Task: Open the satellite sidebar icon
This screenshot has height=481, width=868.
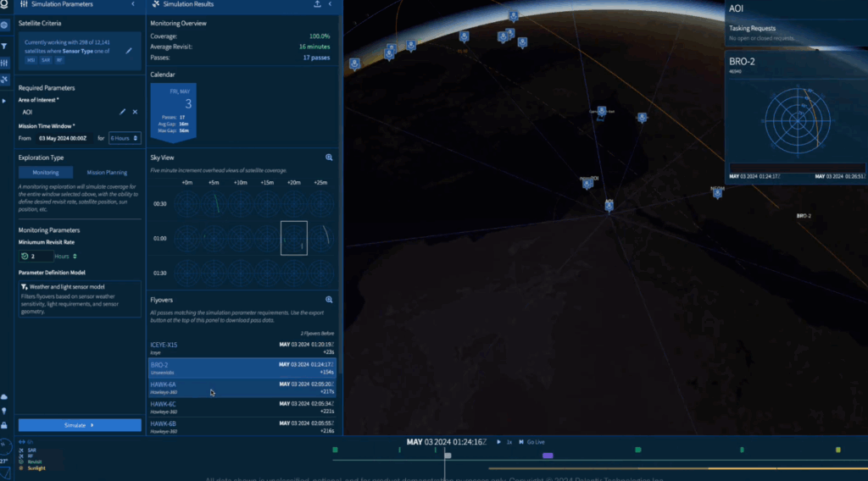Action: pyautogui.click(x=4, y=80)
